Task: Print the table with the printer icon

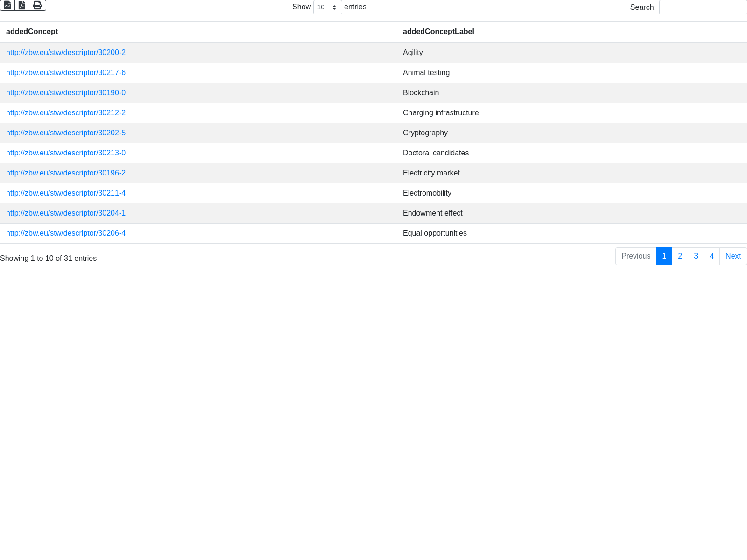Action: (x=37, y=5)
